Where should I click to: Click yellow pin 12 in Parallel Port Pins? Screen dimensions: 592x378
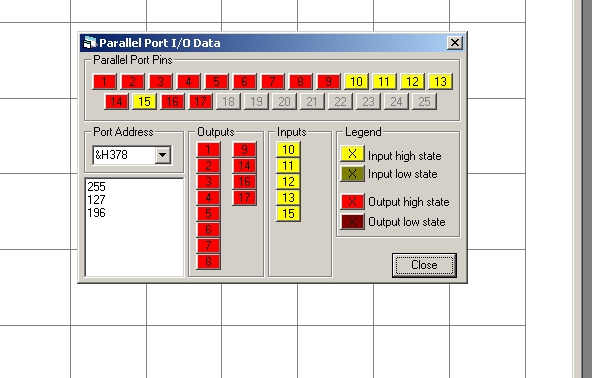coord(412,82)
